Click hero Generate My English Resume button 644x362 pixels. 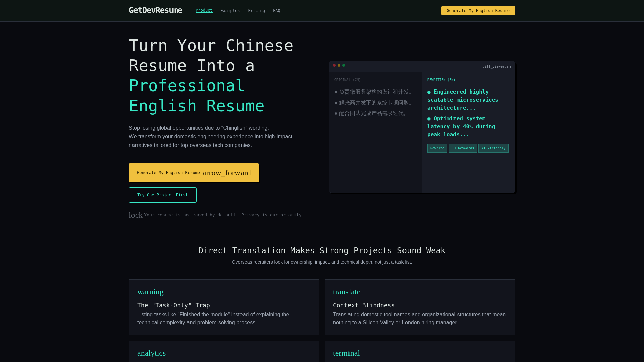[194, 173]
